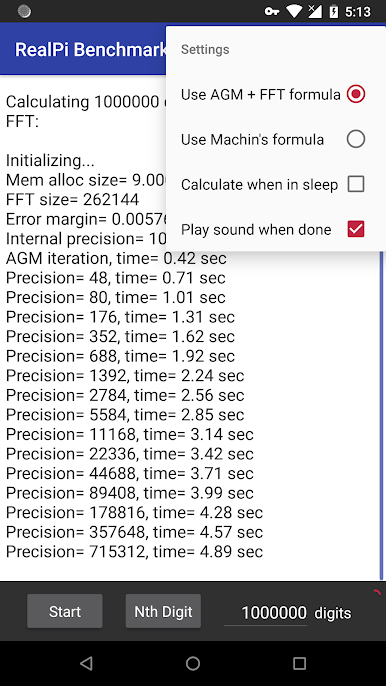Click the blue vertical scrollbar of output
386x686 pixels.
382,415
